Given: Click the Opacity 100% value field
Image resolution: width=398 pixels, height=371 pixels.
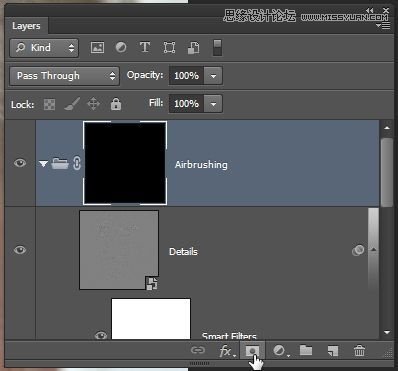Looking at the screenshot, I should (186, 76).
